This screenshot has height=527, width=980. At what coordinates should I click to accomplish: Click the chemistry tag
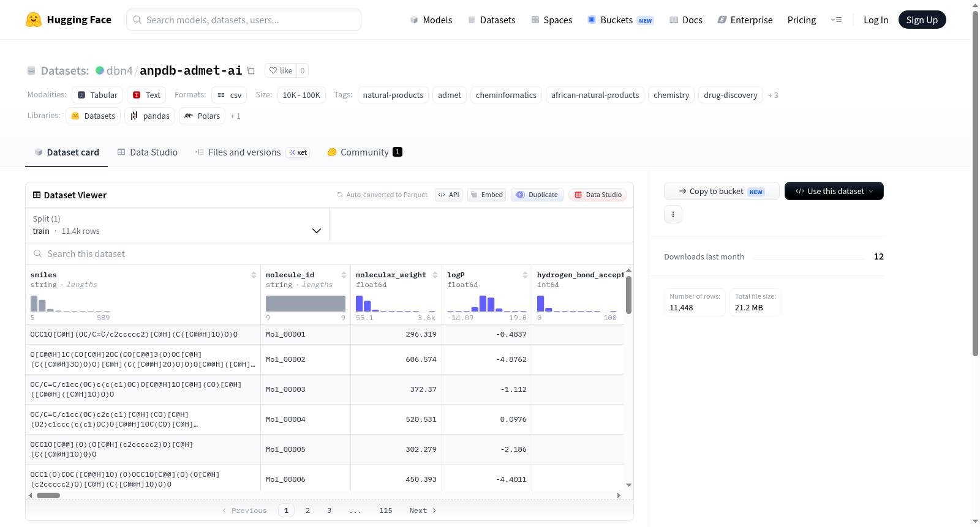(x=671, y=95)
